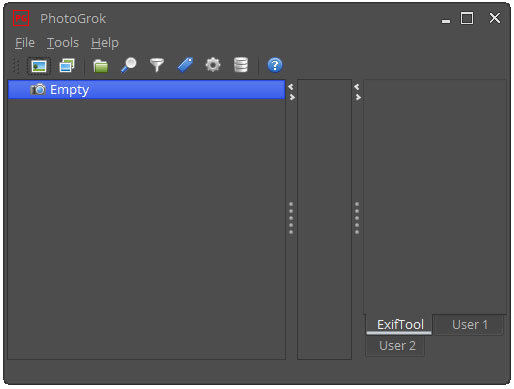Open the File menu
Viewport: 514px width, 389px height.
pyautogui.click(x=25, y=43)
